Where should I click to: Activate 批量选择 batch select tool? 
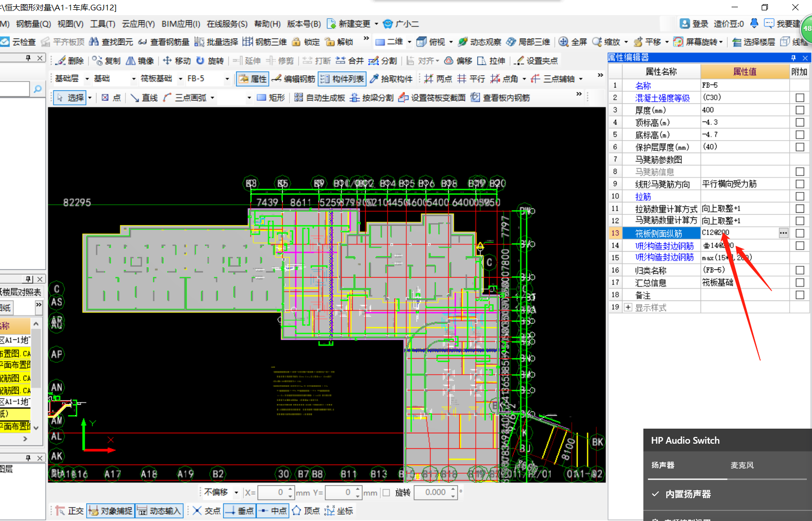(x=216, y=42)
